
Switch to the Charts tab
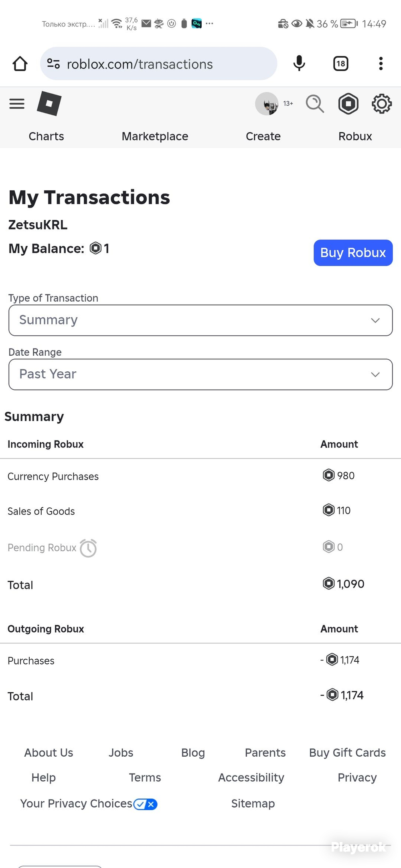tap(46, 136)
